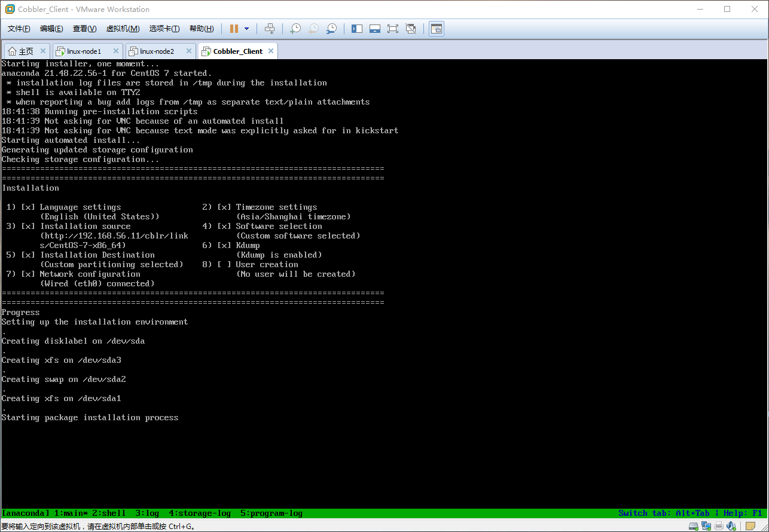The image size is (769, 532).
Task: Take a snapshot of this virtual machine
Action: click(x=295, y=29)
